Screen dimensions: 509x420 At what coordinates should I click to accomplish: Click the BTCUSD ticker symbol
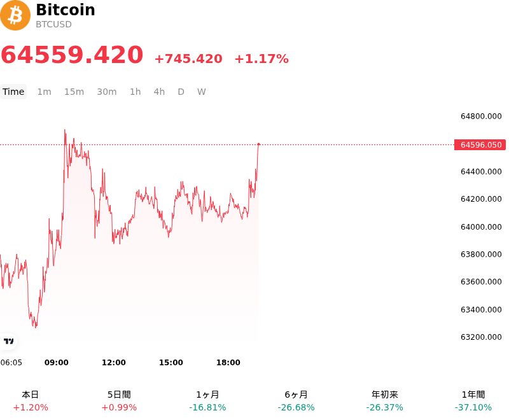(x=53, y=24)
